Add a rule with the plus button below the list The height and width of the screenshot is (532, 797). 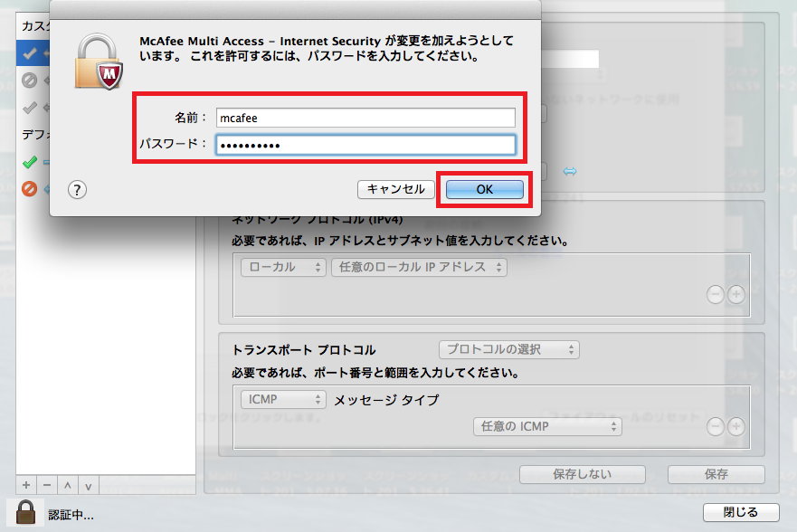pos(26,485)
